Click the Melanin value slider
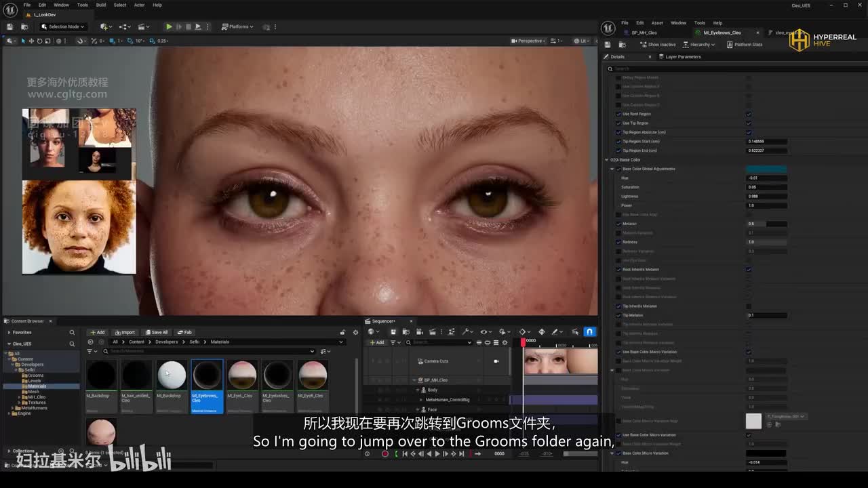 pos(766,224)
